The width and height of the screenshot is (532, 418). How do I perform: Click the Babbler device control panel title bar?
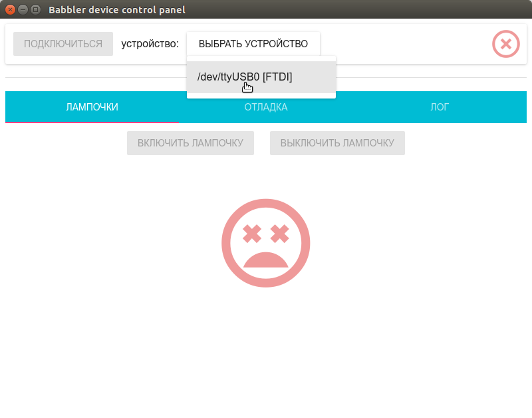[x=116, y=9]
